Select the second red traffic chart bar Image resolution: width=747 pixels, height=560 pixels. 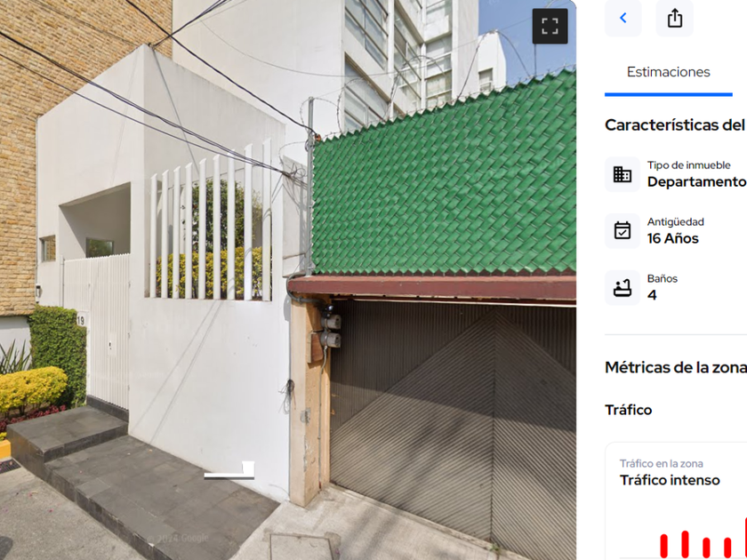point(685,544)
